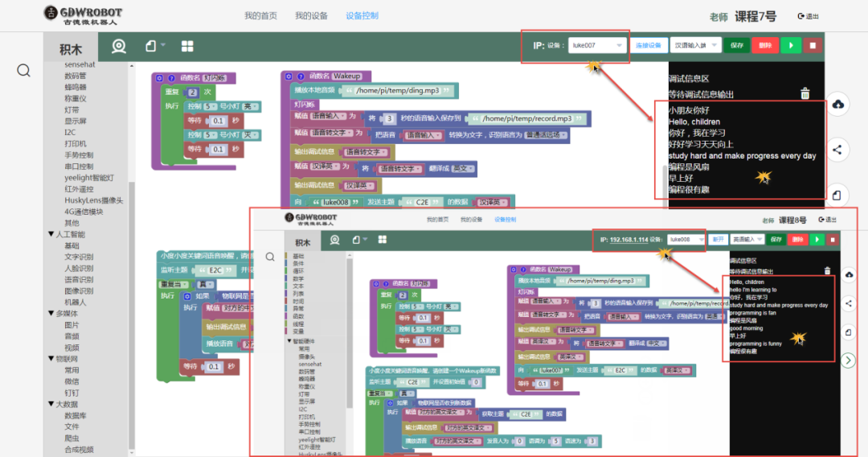This screenshot has height=457, width=868.
Task: Open the 我的首页 tab in the top navigation
Action: [x=260, y=15]
